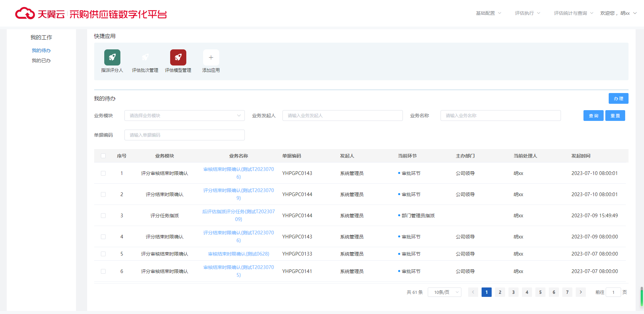Click cell YHPGPC0133
The width and height of the screenshot is (644, 314).
pyautogui.click(x=297, y=254)
